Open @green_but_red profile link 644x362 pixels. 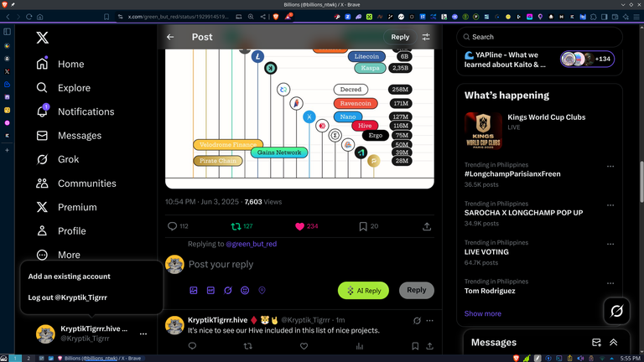251,244
